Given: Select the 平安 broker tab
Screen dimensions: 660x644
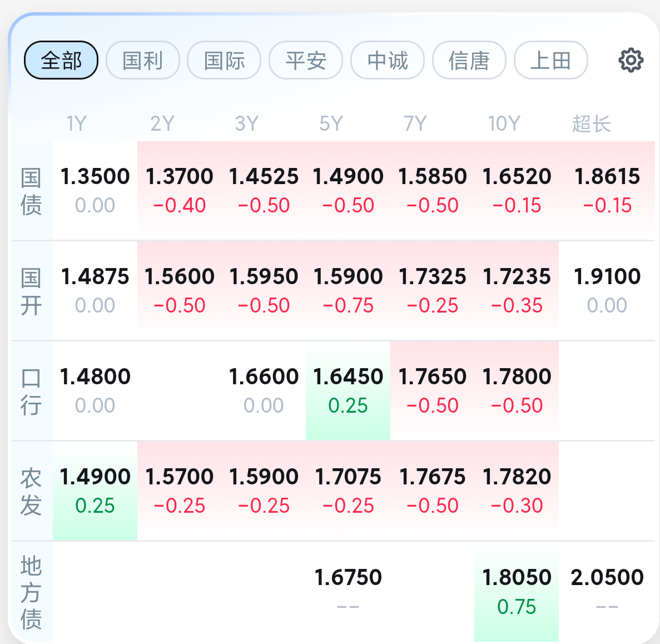Looking at the screenshot, I should (306, 60).
